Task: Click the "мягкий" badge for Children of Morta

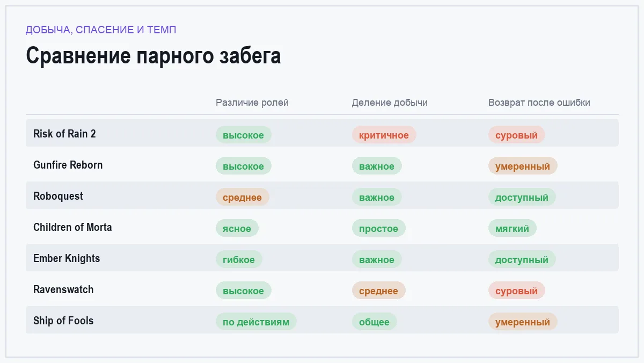Action: point(513,228)
